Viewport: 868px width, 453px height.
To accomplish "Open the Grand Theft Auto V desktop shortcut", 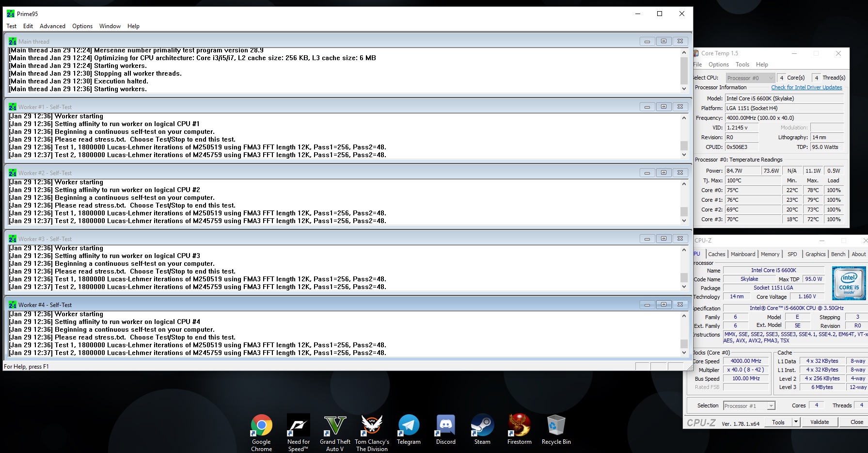I will [335, 432].
